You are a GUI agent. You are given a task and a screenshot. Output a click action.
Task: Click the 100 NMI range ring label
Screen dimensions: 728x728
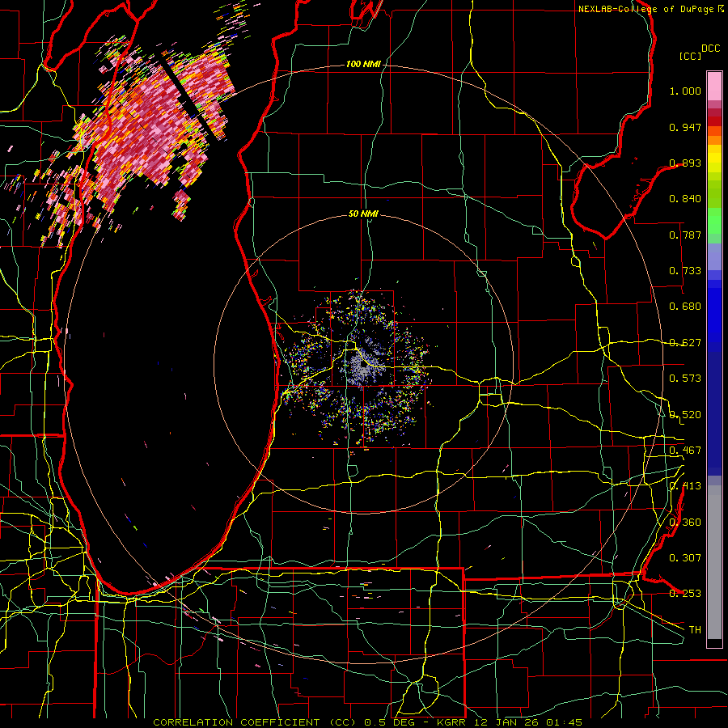point(363,64)
